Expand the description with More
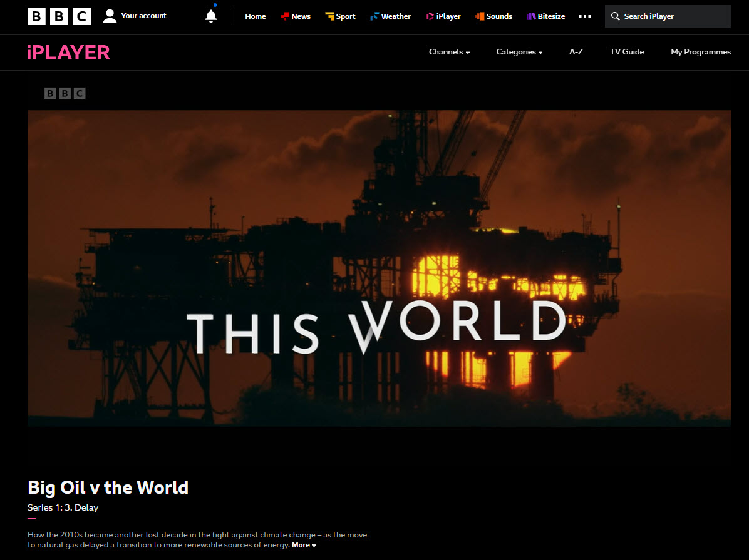The width and height of the screenshot is (749, 560). [304, 545]
